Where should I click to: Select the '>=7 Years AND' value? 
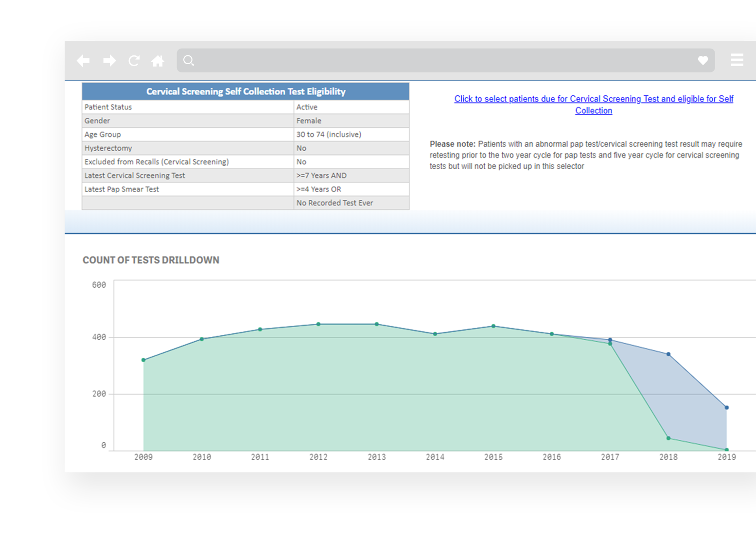pos(321,175)
